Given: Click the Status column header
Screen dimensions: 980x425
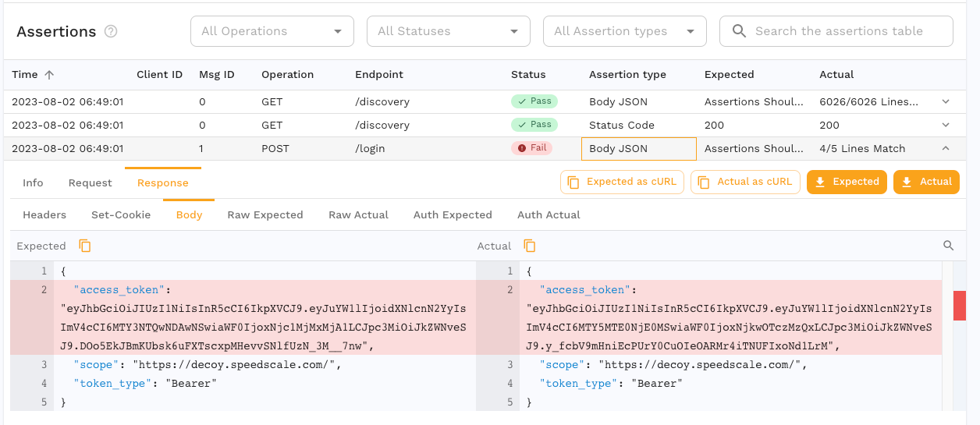Looking at the screenshot, I should [528, 75].
